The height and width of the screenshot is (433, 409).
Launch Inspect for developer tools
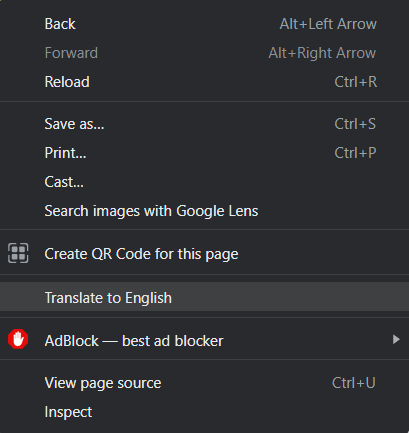pos(204,412)
